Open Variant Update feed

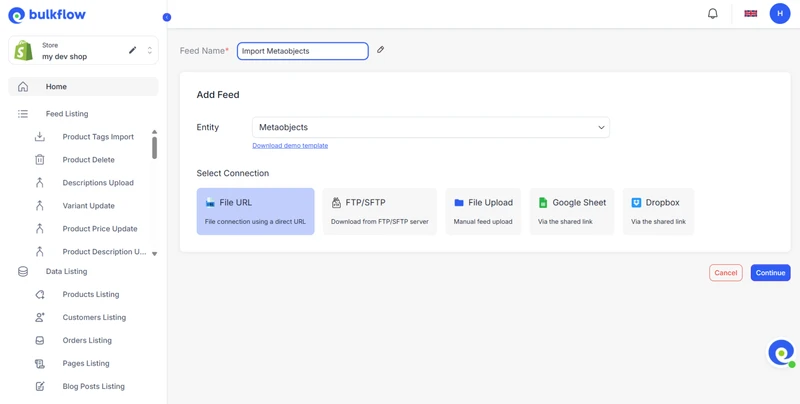88,206
